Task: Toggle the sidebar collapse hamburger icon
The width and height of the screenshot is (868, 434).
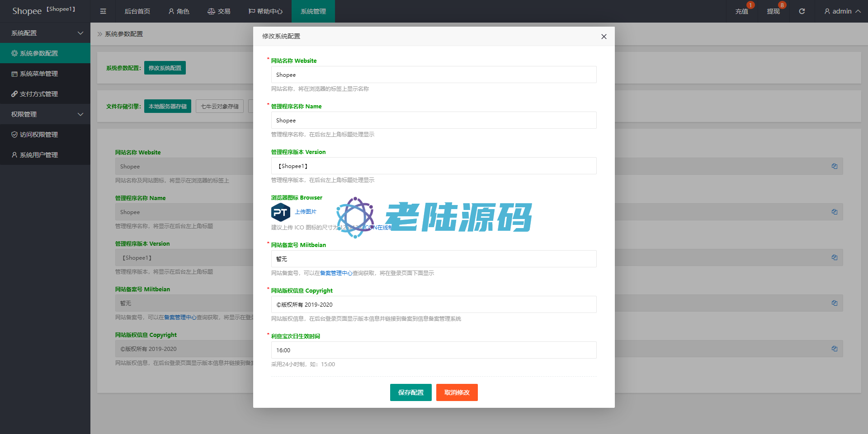Action: click(103, 11)
